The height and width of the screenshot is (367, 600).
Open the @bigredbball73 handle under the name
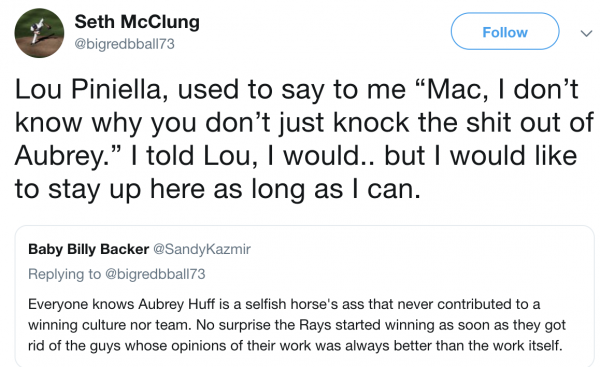(x=124, y=44)
